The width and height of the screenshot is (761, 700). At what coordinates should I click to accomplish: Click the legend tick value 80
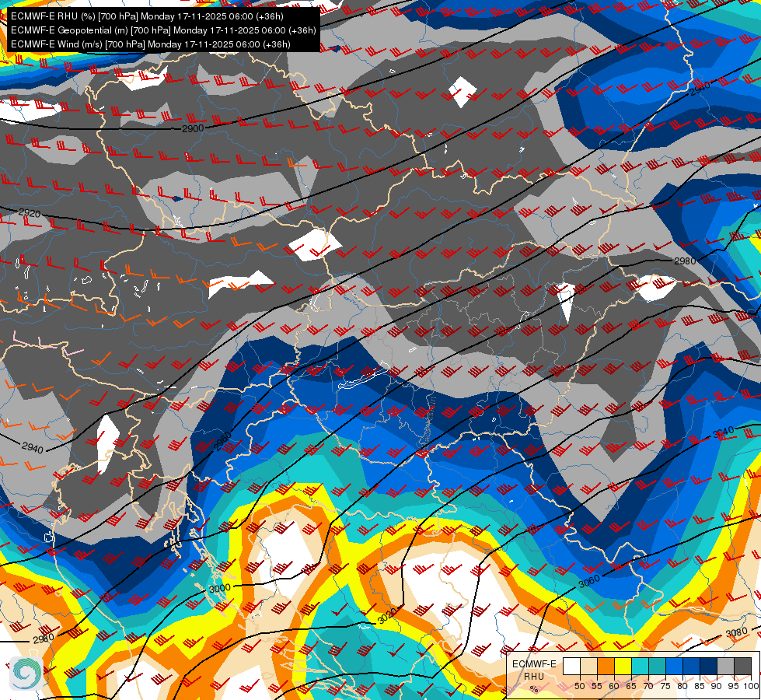tap(682, 686)
